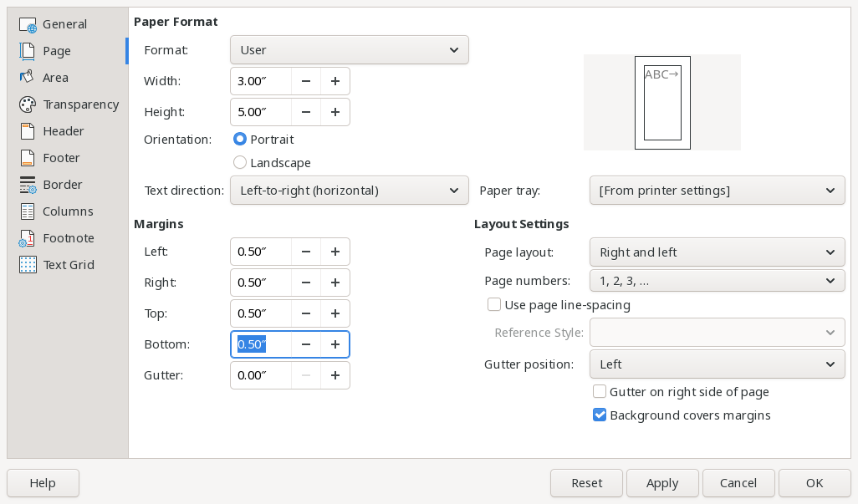Switch to the Transparency tab label
The height and width of the screenshot is (504, 858).
(x=81, y=104)
